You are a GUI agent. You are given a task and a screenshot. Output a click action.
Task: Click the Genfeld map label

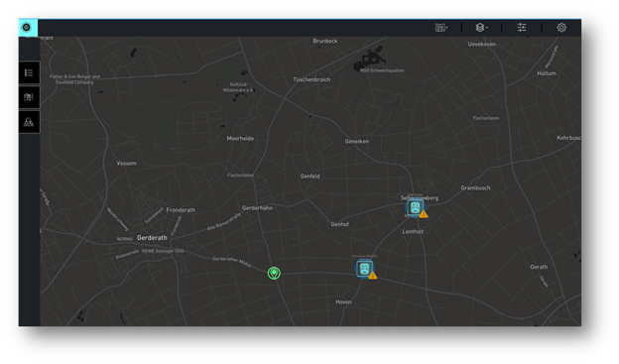tap(309, 177)
